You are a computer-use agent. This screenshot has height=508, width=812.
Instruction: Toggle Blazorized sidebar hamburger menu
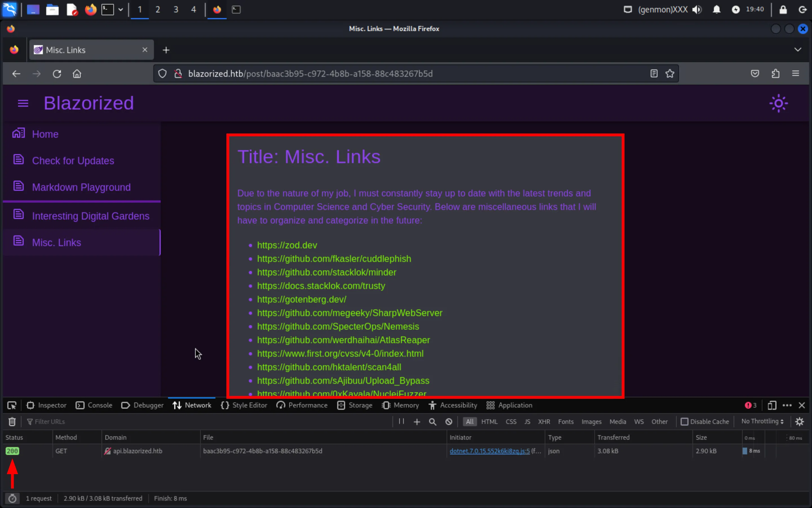click(23, 103)
